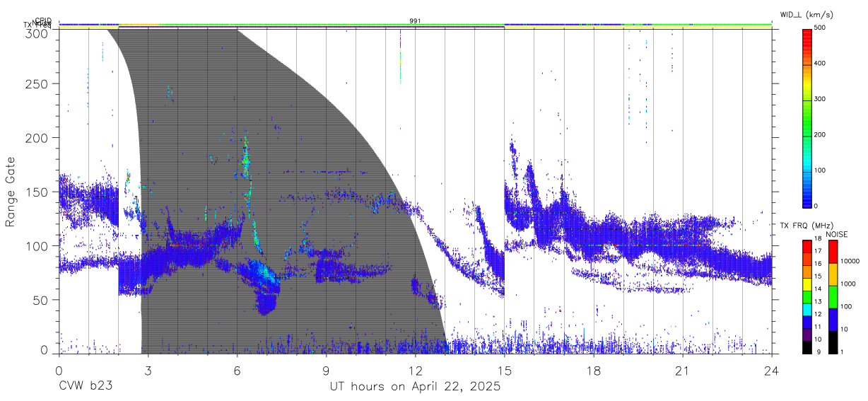This screenshot has width=868, height=401.
Task: Click the 400 label on WID colorbar
Action: (820, 64)
